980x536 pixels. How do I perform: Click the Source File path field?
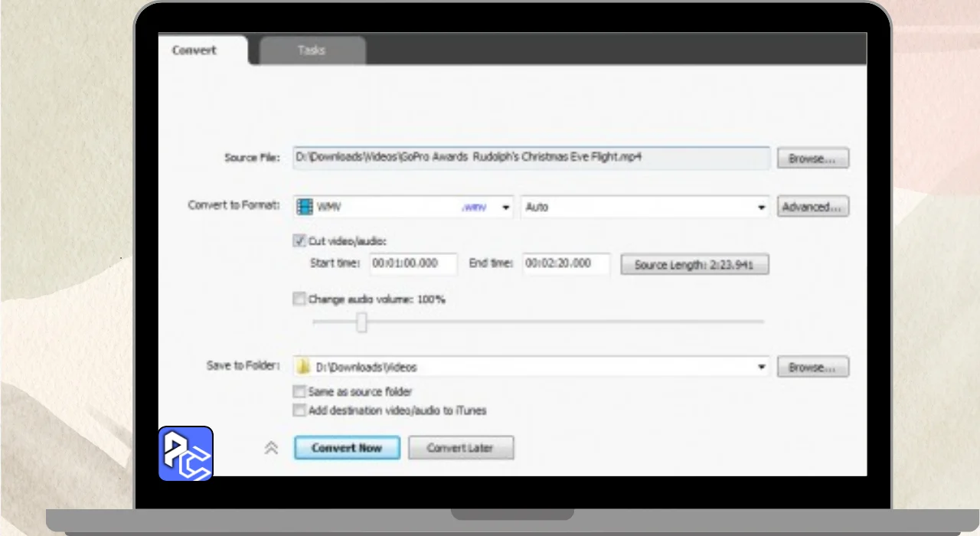(x=531, y=159)
